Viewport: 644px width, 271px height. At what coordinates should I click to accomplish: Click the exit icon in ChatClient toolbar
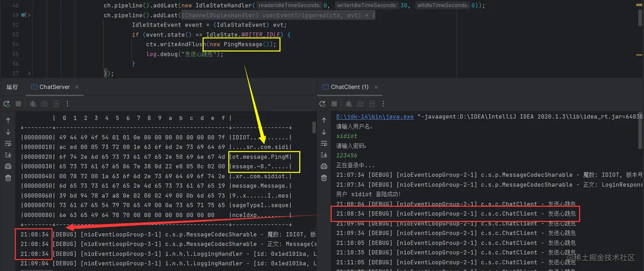pyautogui.click(x=372, y=104)
